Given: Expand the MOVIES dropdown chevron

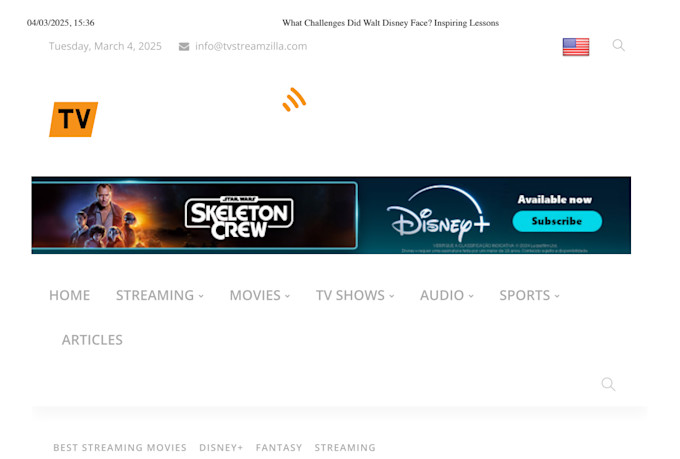Looking at the screenshot, I should 288,296.
